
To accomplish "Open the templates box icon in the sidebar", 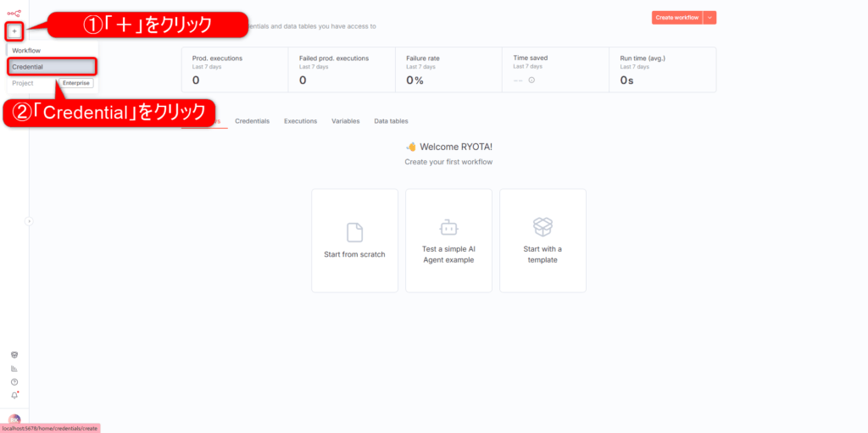I will coord(14,355).
